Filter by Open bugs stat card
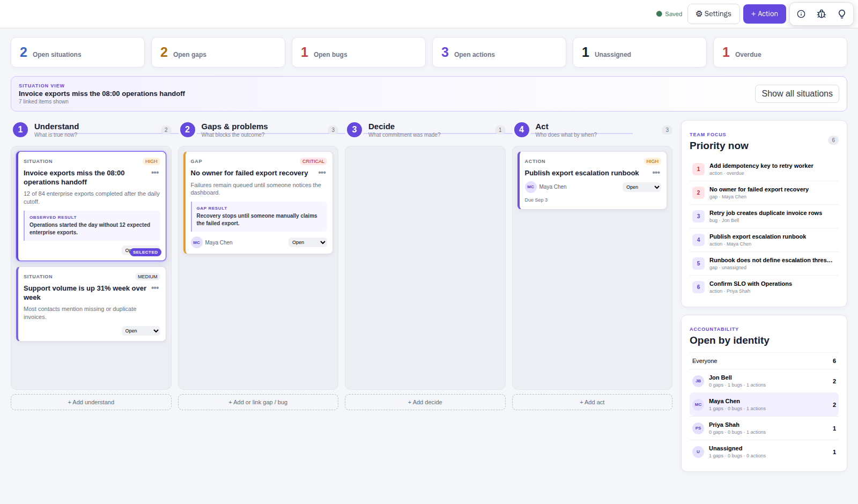 pyautogui.click(x=359, y=53)
